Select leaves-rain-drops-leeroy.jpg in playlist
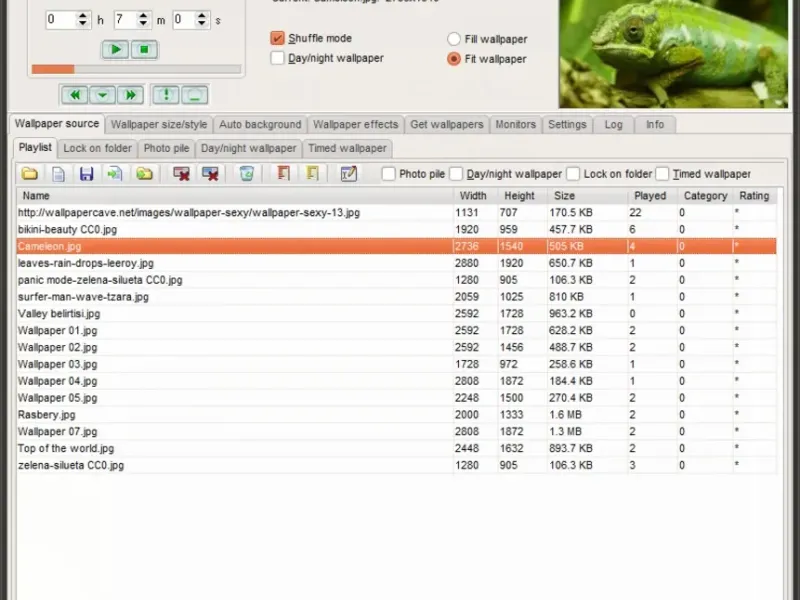This screenshot has width=800, height=600. click(396, 263)
